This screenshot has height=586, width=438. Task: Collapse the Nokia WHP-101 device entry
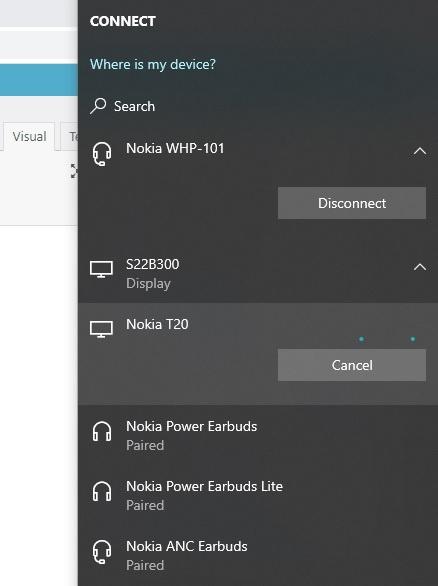[420, 151]
